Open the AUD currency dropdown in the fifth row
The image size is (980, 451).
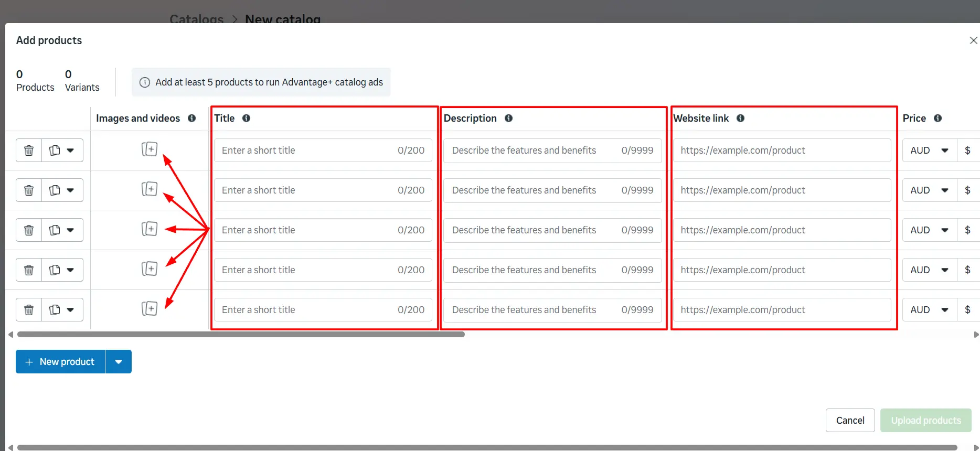pyautogui.click(x=930, y=310)
